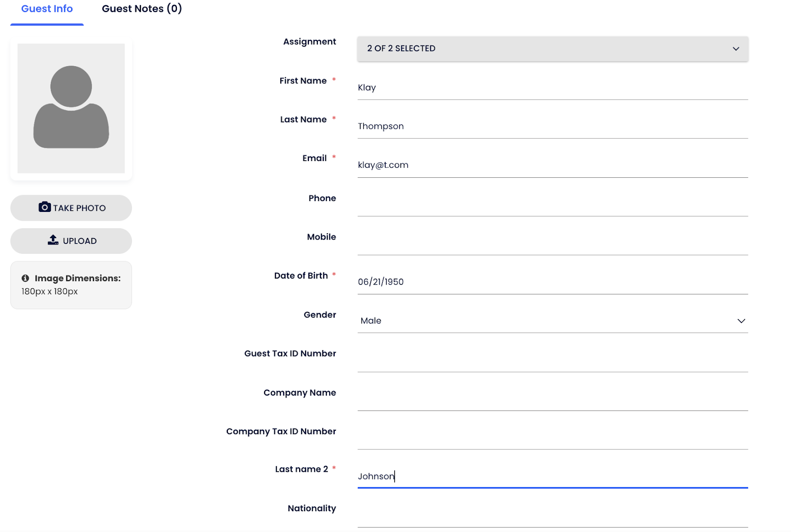
Task: Click the First Name field containing Klay
Action: click(x=552, y=88)
